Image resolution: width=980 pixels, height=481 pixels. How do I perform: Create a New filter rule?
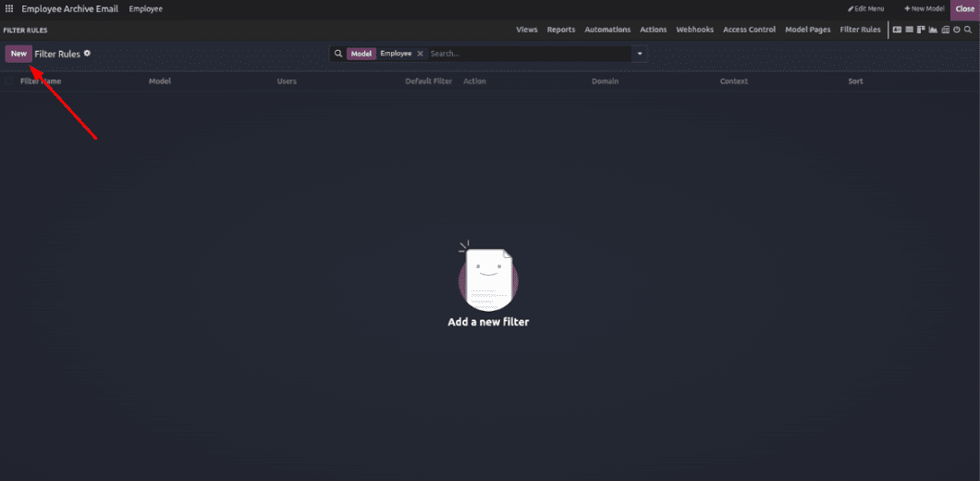pos(18,54)
